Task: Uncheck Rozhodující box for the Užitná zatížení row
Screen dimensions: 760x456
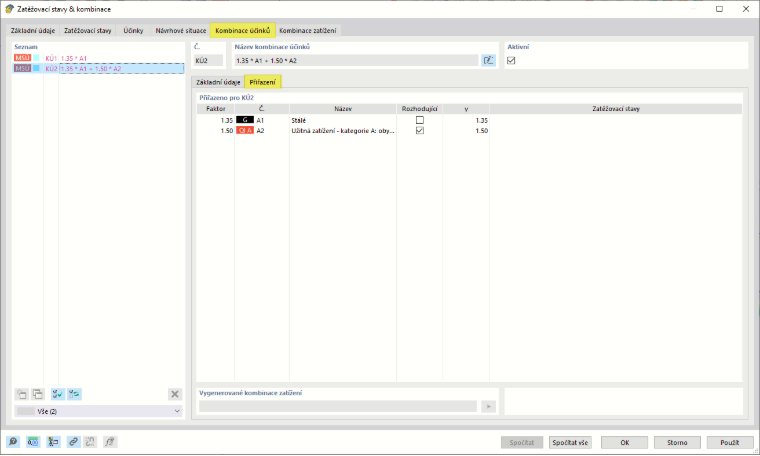Action: click(420, 130)
